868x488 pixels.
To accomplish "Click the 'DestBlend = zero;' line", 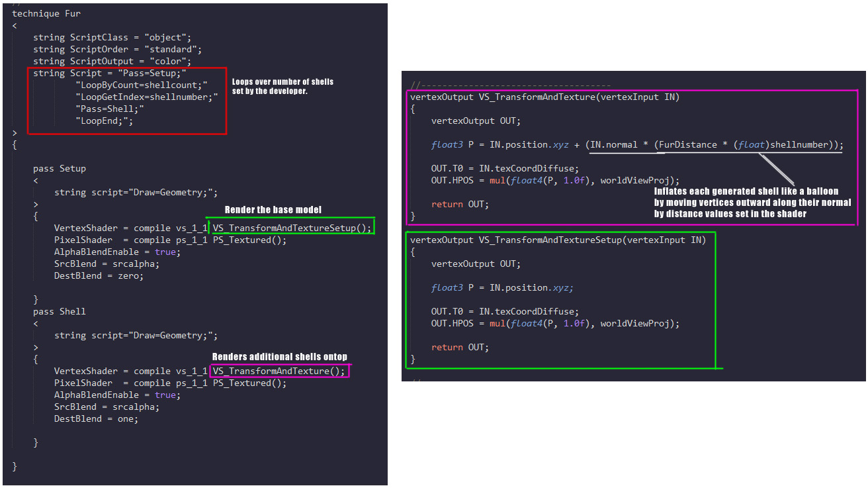I will click(x=99, y=275).
